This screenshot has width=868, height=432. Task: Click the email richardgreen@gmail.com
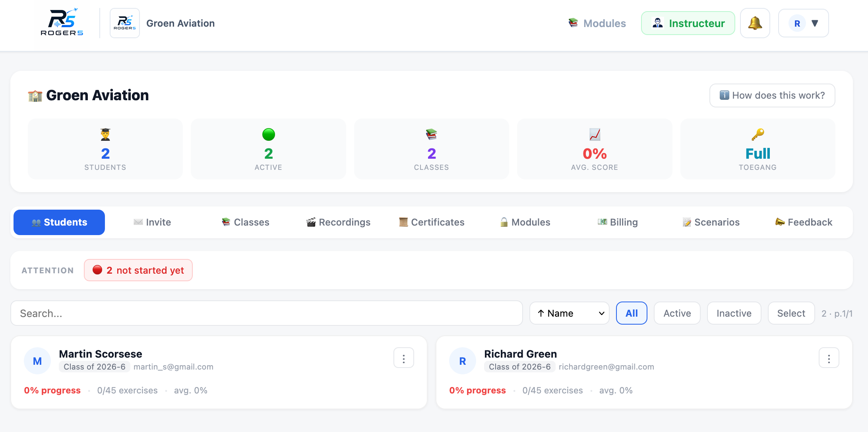606,367
